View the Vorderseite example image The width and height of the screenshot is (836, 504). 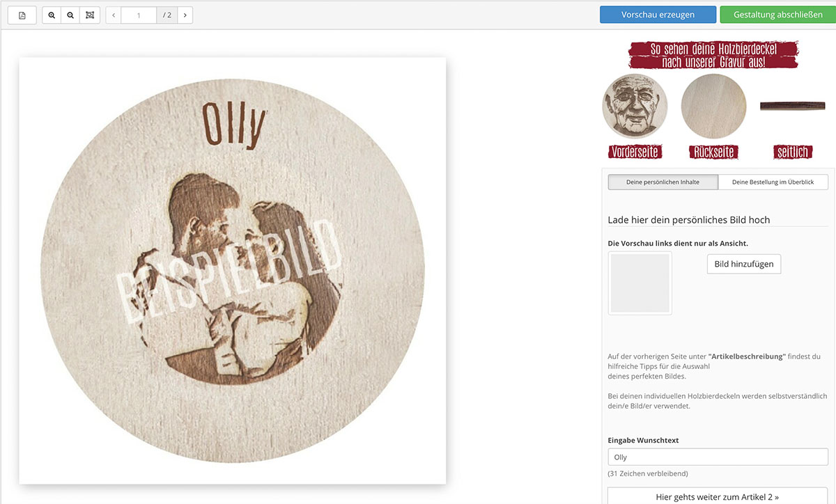coord(635,107)
